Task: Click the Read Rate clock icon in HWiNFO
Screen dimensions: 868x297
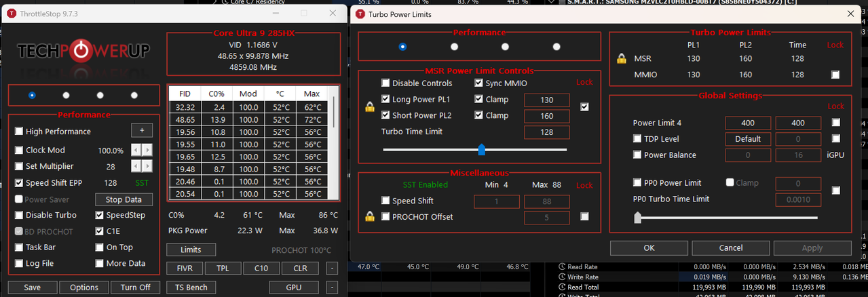Action: point(561,267)
